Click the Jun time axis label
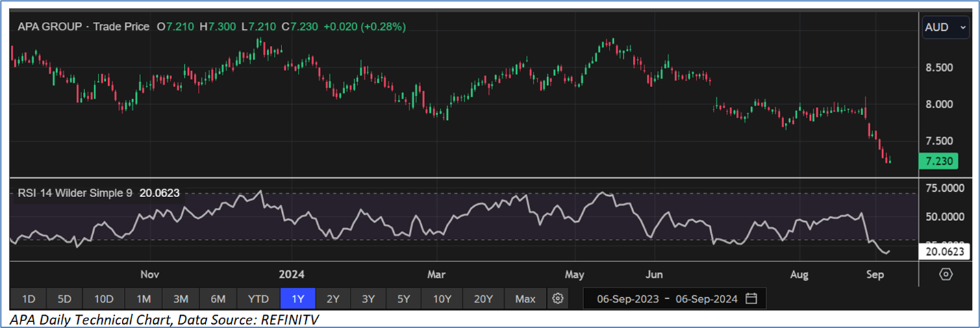Viewport: 980px width, 328px height. click(655, 275)
